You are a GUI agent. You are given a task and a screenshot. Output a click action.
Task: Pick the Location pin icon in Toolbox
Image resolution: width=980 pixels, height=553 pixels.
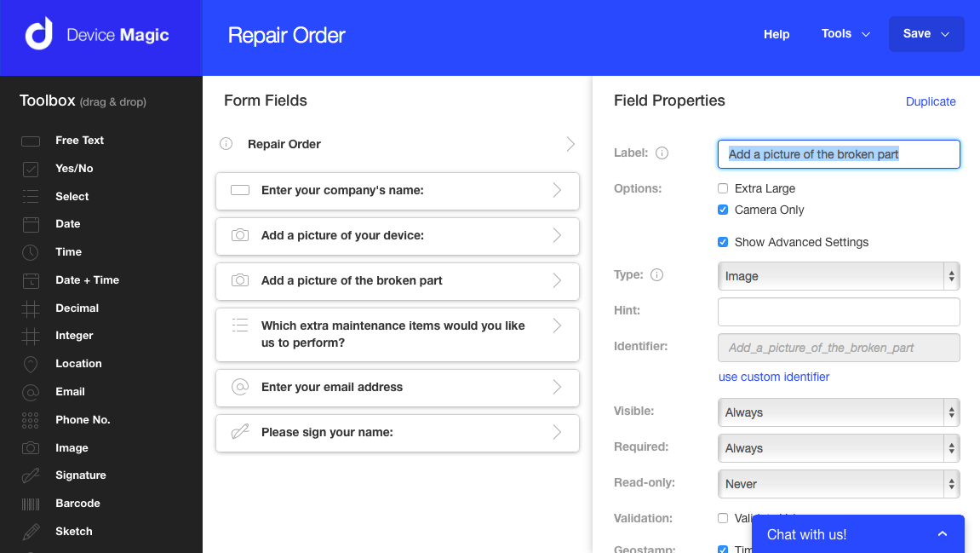pyautogui.click(x=31, y=364)
